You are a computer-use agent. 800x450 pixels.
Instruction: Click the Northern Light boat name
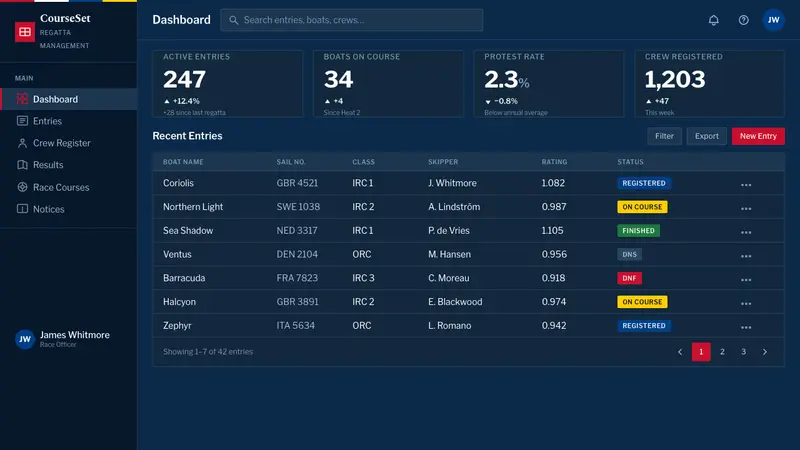[x=193, y=207]
